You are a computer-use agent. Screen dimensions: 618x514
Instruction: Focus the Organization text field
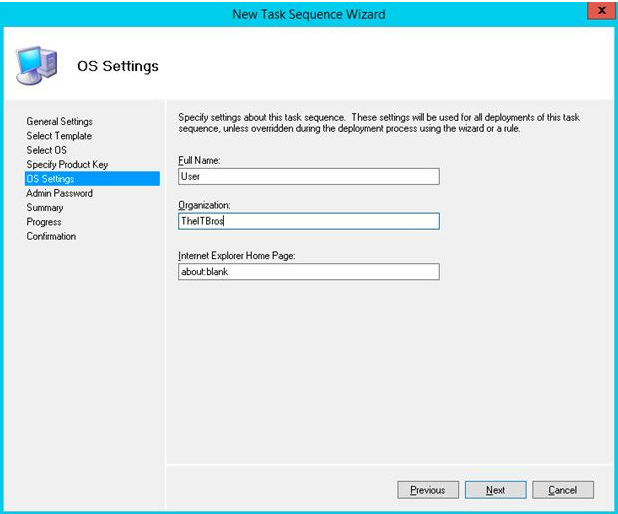click(x=309, y=221)
